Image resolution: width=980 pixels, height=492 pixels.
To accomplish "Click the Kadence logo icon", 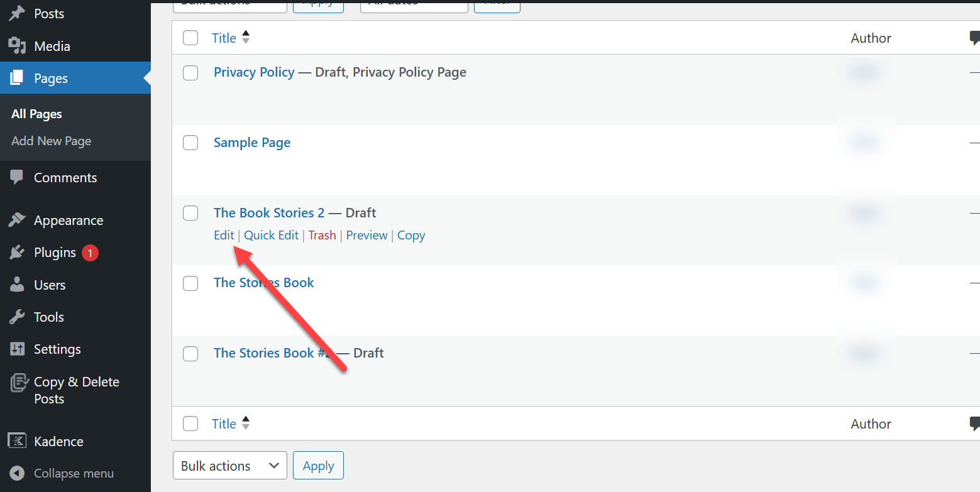I will pos(17,441).
